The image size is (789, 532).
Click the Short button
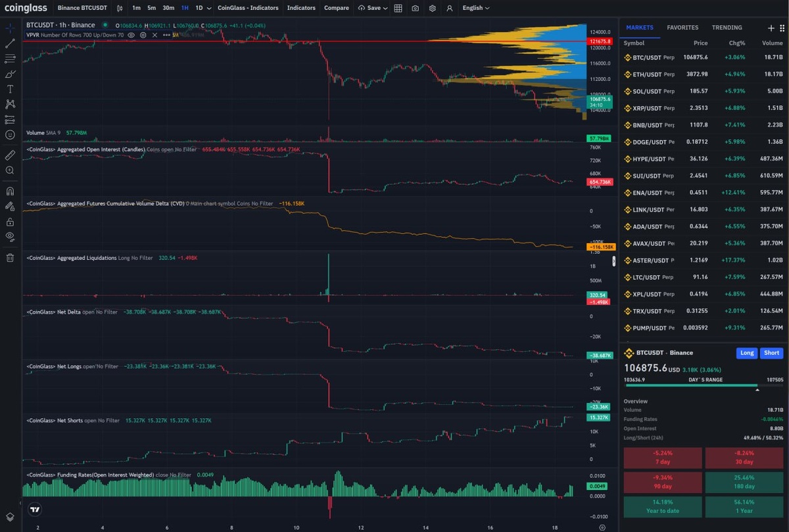[772, 352]
